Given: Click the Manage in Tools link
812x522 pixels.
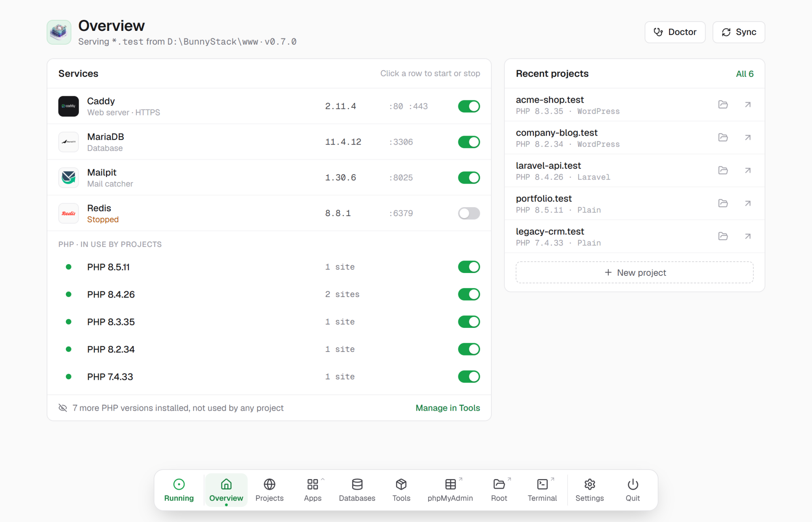Looking at the screenshot, I should pos(448,408).
